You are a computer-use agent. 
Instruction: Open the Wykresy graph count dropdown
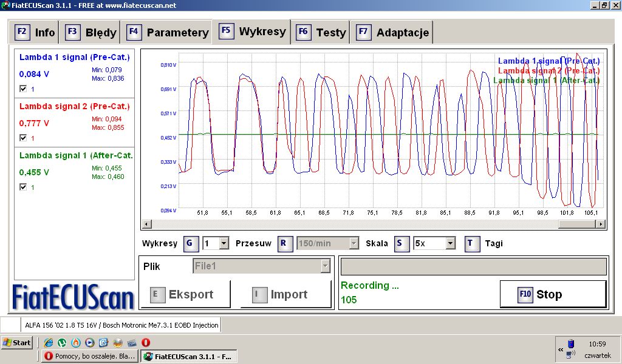(x=224, y=244)
